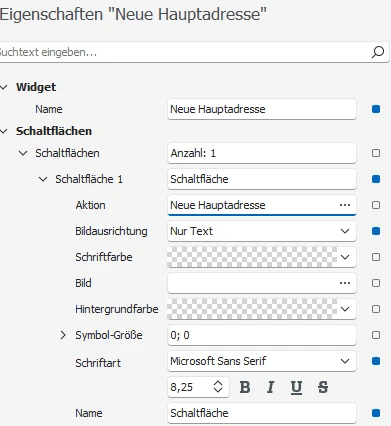This screenshot has width=391, height=426.
Task: Open the Schriftfarbe color dropdown arrow
Action: click(x=345, y=257)
